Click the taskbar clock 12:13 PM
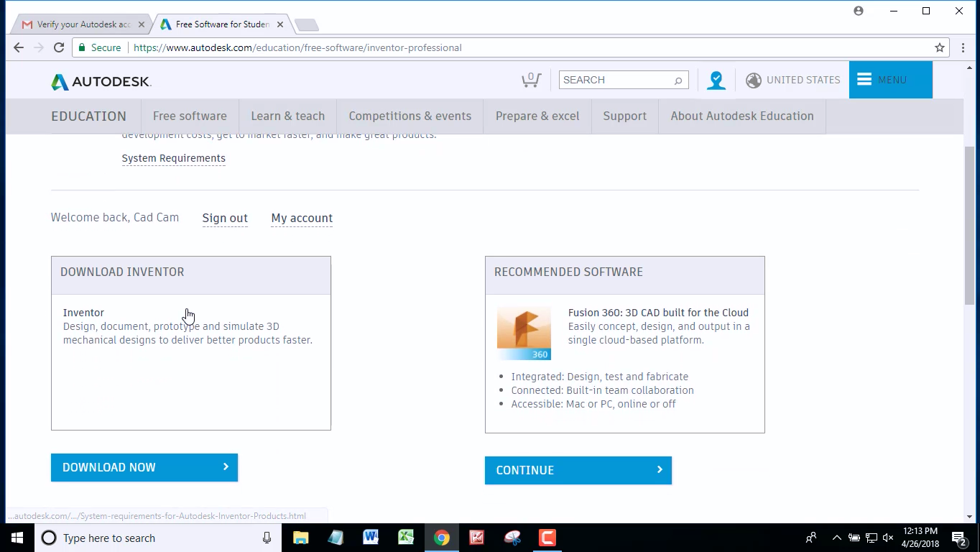 pos(919,538)
